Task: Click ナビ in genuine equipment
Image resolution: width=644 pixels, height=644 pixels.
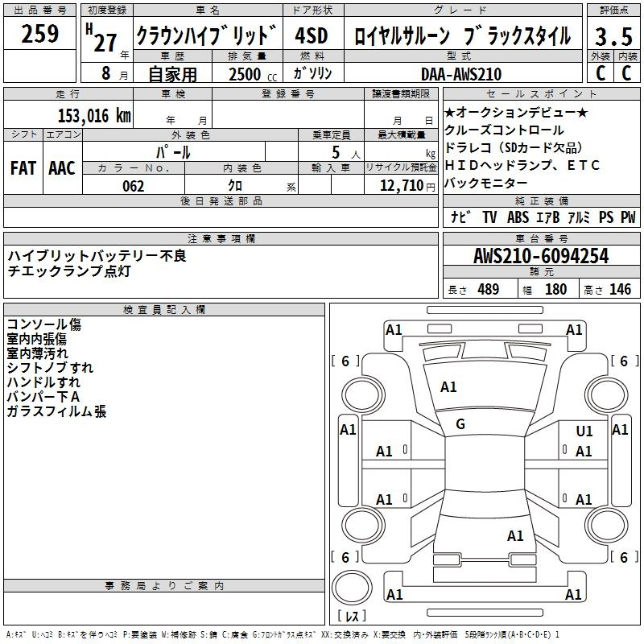Action: pos(460,217)
